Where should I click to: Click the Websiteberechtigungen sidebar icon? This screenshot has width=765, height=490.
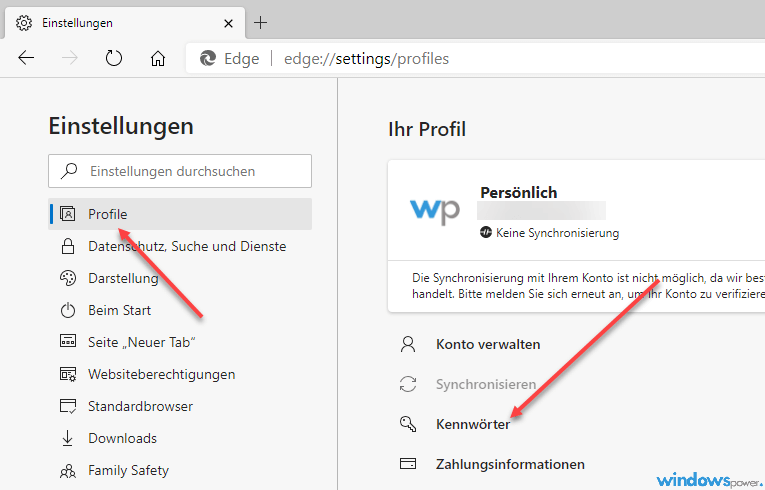[x=68, y=374]
